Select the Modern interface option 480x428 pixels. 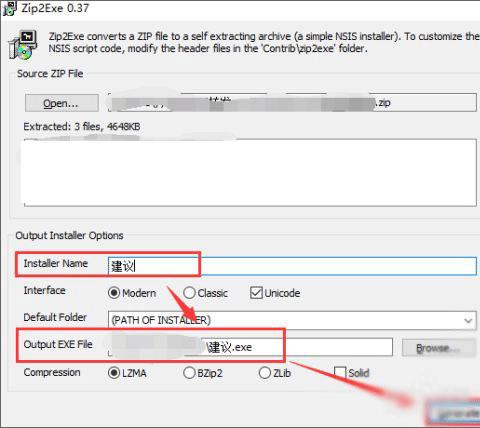point(132,293)
